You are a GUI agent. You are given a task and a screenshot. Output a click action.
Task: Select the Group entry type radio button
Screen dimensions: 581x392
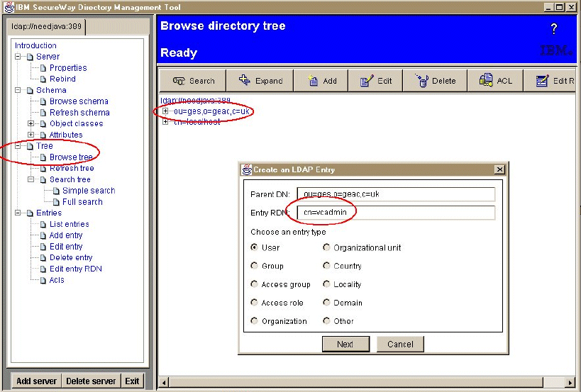click(254, 265)
